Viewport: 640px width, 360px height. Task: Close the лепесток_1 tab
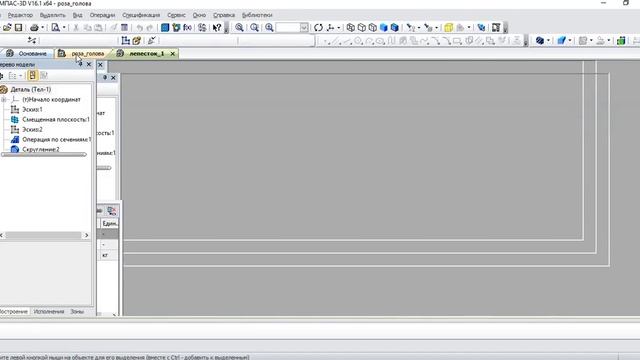173,53
